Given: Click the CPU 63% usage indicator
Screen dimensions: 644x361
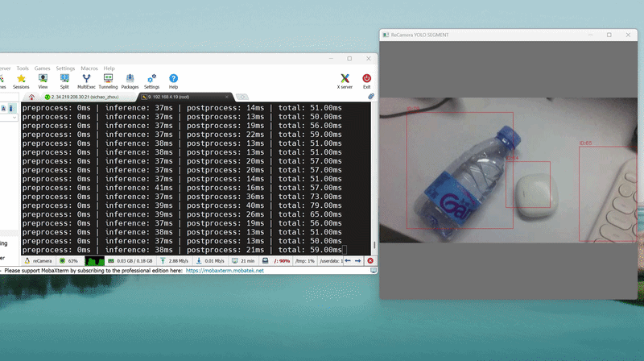Looking at the screenshot, I should (68, 260).
